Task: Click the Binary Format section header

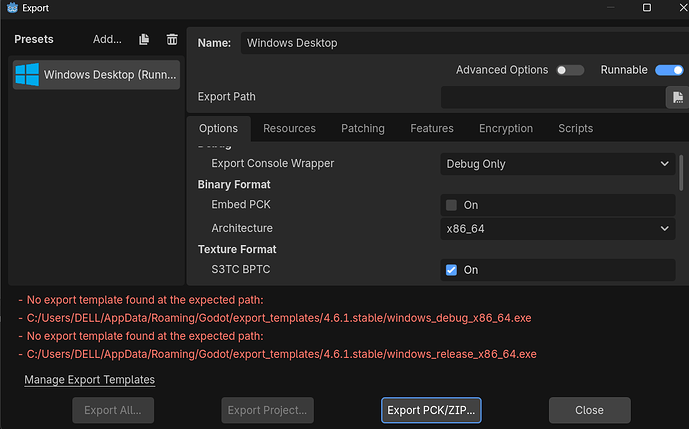Action: pyautogui.click(x=234, y=185)
